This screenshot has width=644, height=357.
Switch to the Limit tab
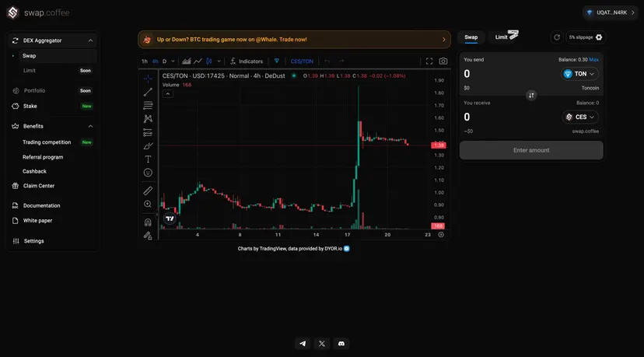pyautogui.click(x=502, y=37)
